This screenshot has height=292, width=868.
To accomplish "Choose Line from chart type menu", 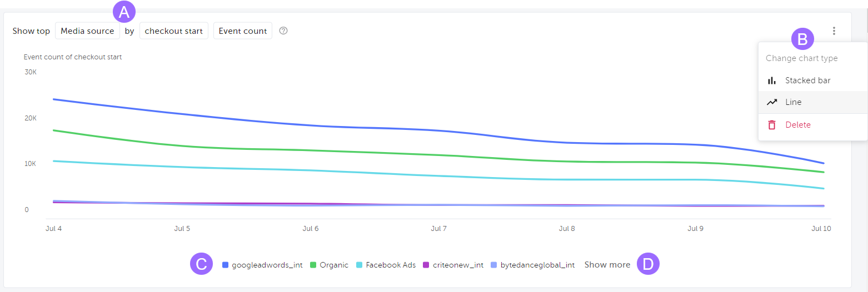I will [794, 102].
